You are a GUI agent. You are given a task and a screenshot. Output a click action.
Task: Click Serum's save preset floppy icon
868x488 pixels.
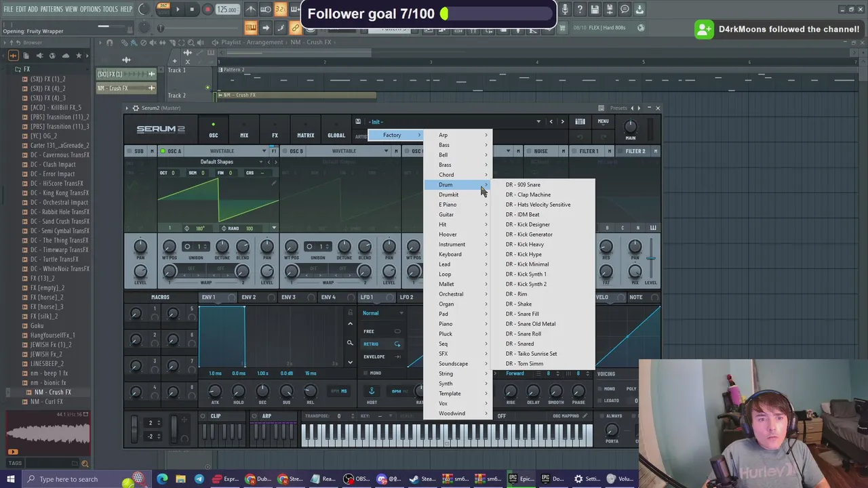(358, 121)
